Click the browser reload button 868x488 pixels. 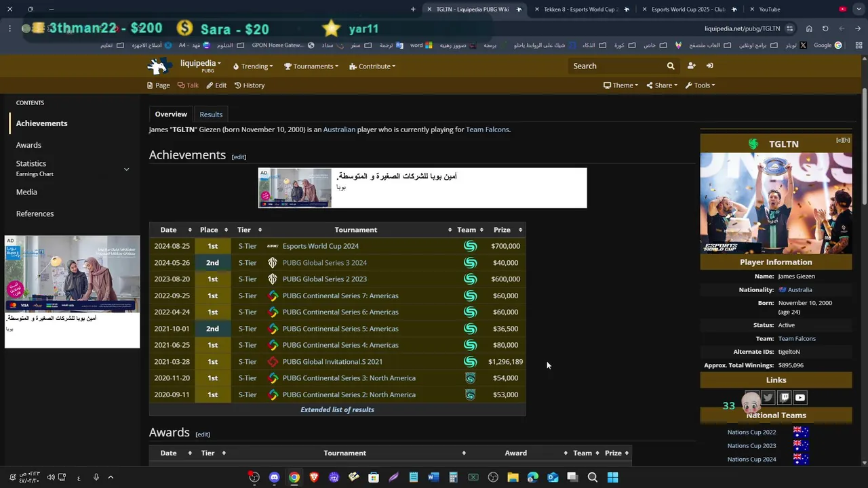coord(825,28)
